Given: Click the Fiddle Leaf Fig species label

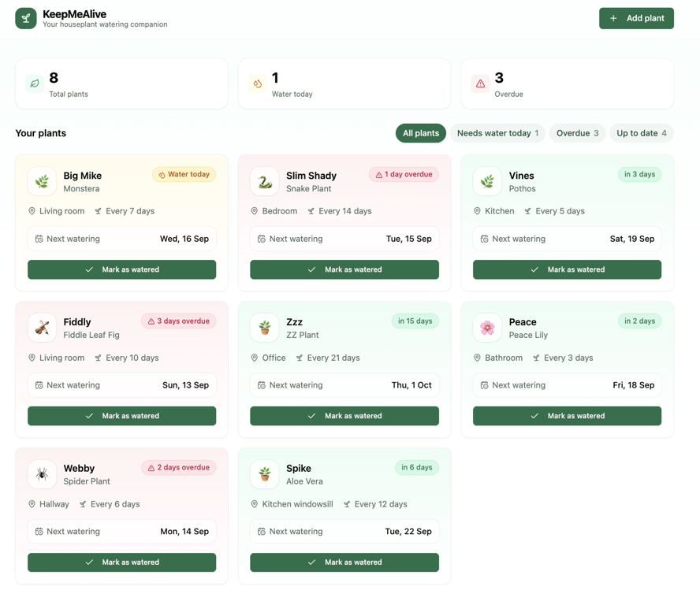Looking at the screenshot, I should pyautogui.click(x=91, y=335).
